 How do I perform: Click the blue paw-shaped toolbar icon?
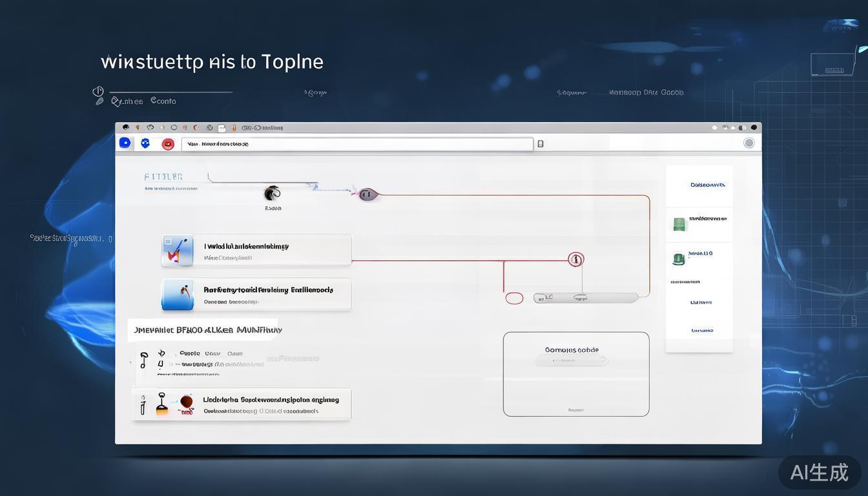[145, 143]
